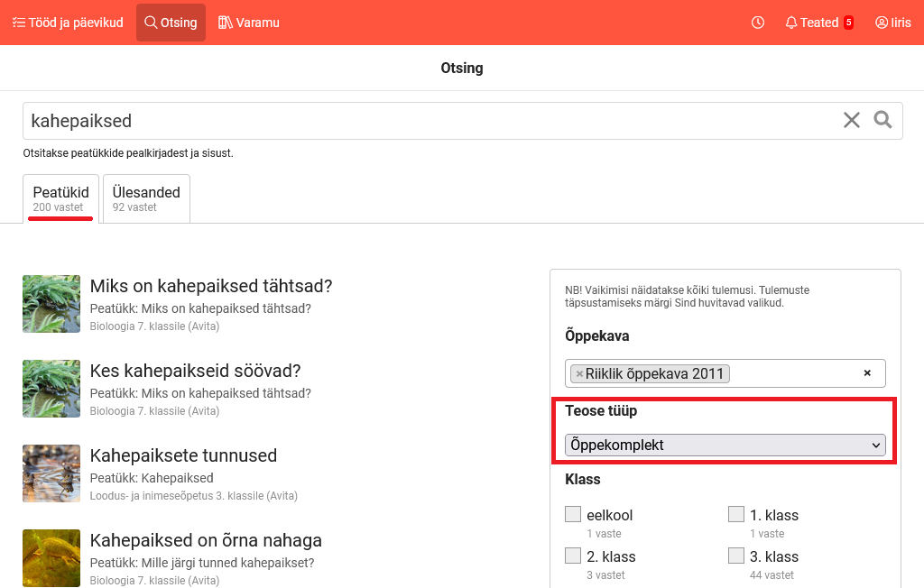Open result Miks on kahepaiksed tähtsad?
The image size is (924, 588).
(211, 286)
